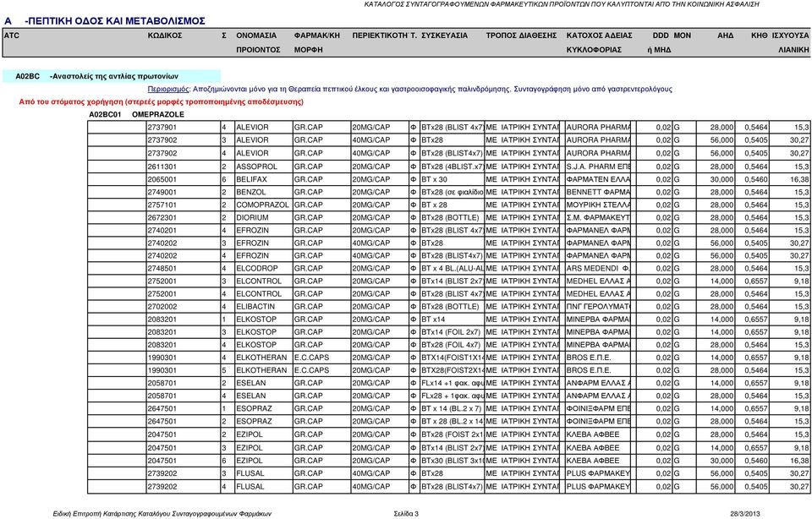Click packaging 'BT x 4 BL.(ALU-AL'
812x519 pixels.
[453, 269]
